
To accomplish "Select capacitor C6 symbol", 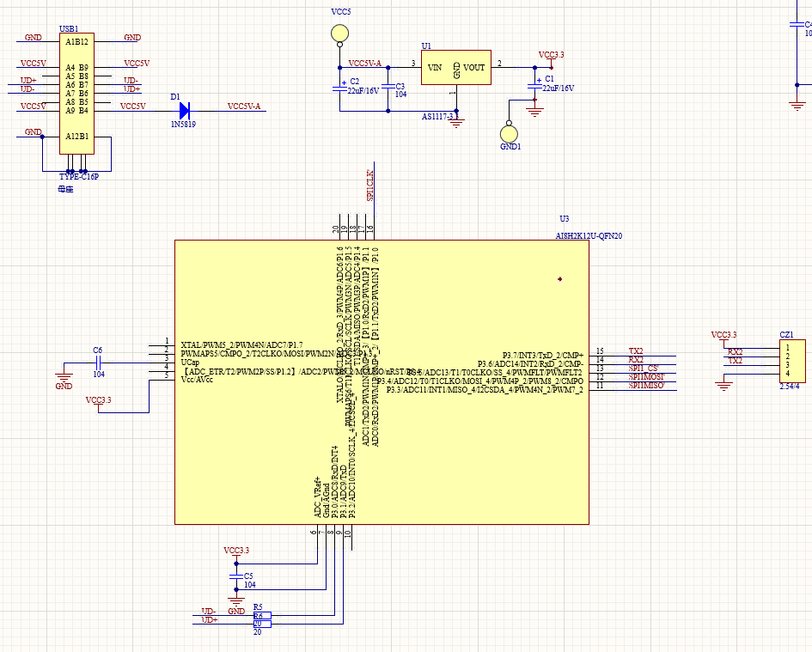I will (98, 363).
